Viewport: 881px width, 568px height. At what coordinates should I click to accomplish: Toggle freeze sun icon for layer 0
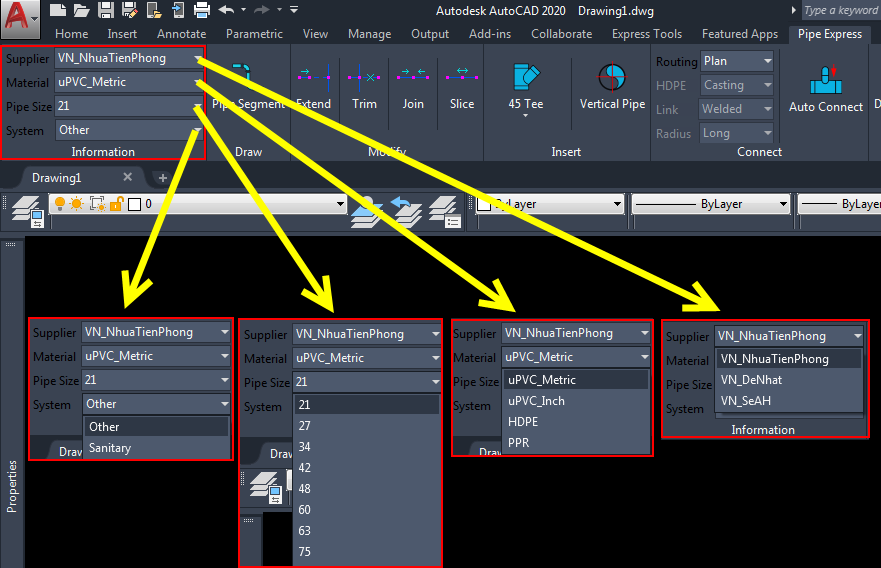click(77, 203)
